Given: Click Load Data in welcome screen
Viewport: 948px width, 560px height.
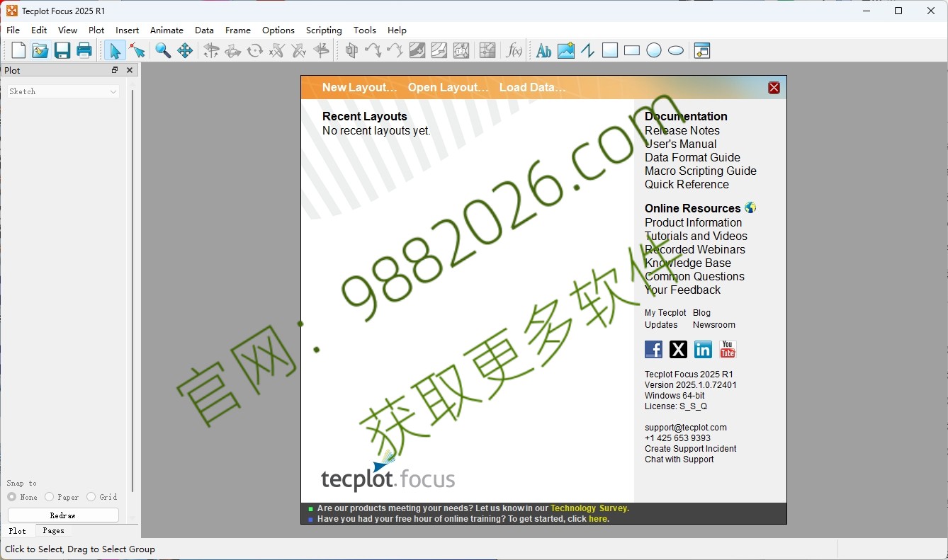Looking at the screenshot, I should (533, 87).
